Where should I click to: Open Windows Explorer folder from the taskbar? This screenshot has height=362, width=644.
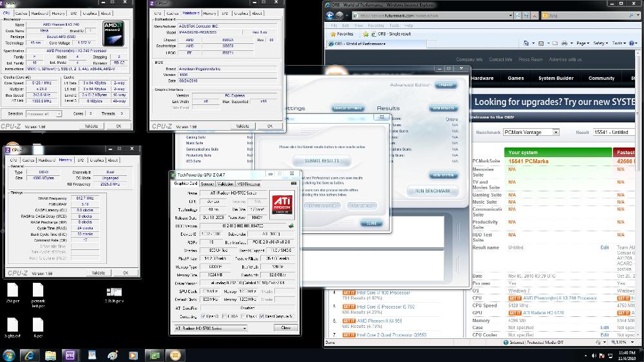(50, 355)
